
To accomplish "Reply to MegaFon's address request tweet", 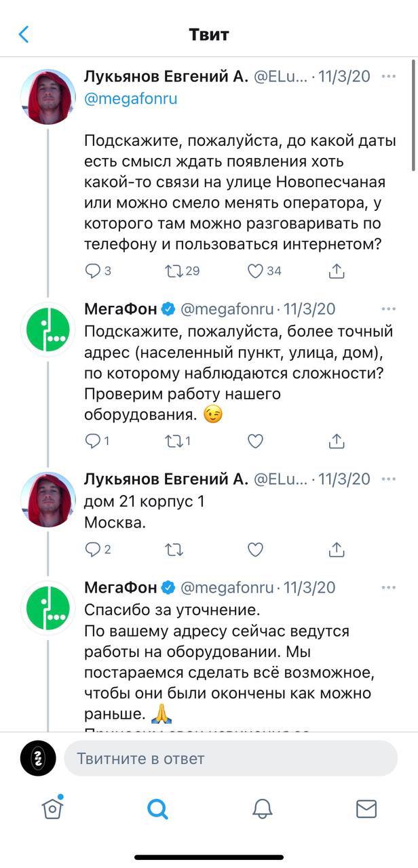I will click(93, 441).
